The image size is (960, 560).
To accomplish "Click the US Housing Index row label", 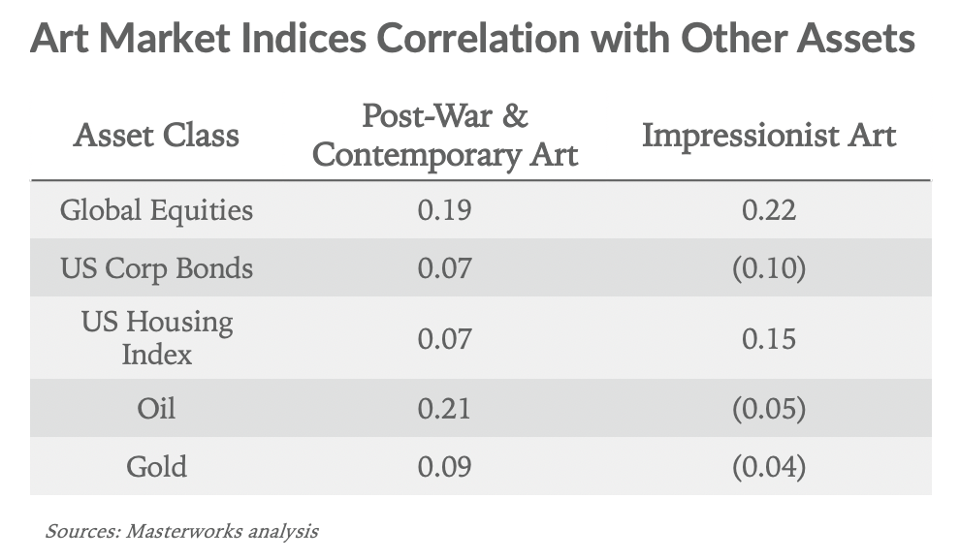I will (156, 337).
